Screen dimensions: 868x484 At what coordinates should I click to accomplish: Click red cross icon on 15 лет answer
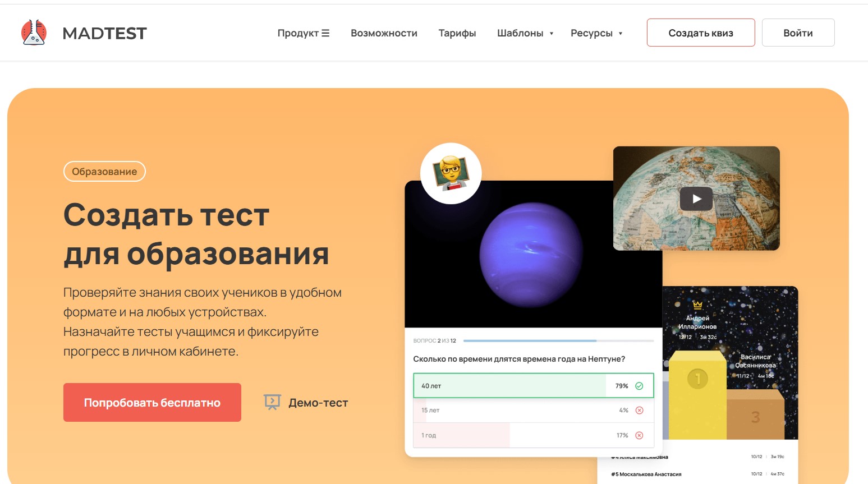click(x=639, y=411)
